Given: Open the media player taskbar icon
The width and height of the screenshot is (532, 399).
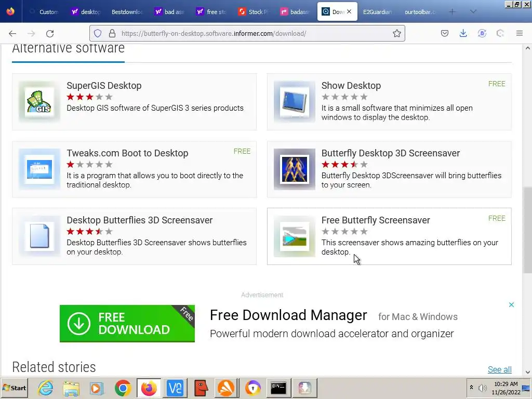Looking at the screenshot, I should tap(97, 388).
